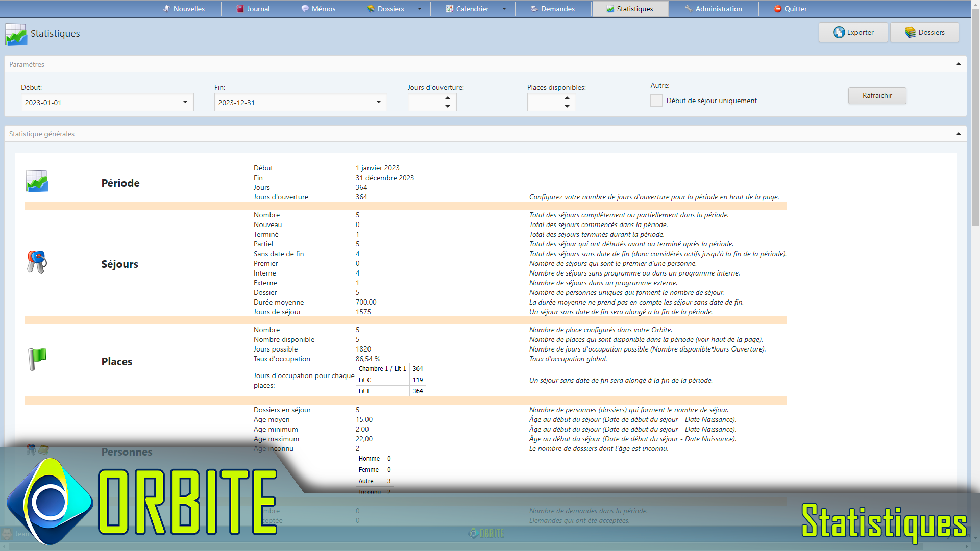Click the red Quitter icon
980x551 pixels.
click(x=778, y=9)
